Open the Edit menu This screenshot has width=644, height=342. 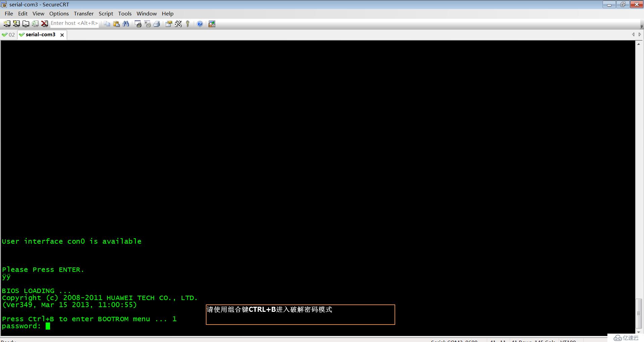tap(23, 13)
